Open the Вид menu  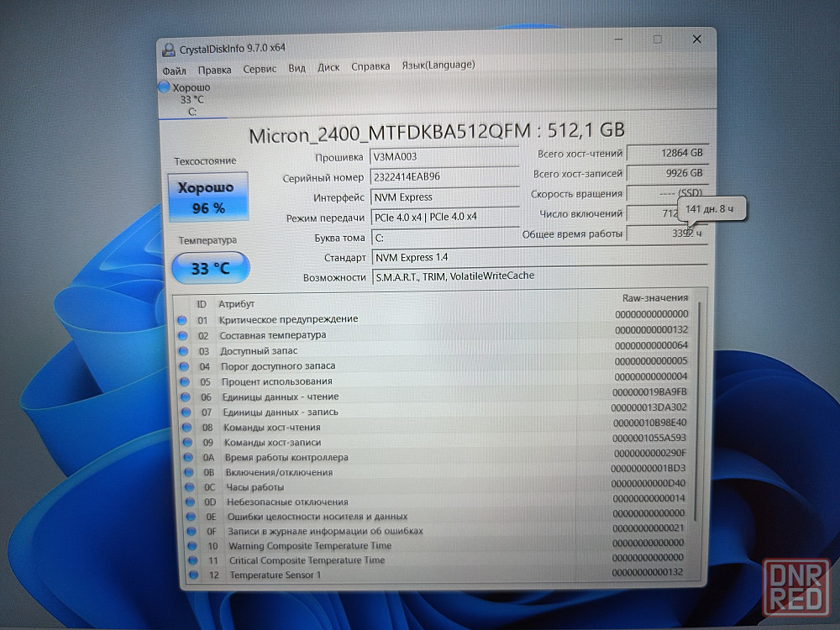coord(297,68)
